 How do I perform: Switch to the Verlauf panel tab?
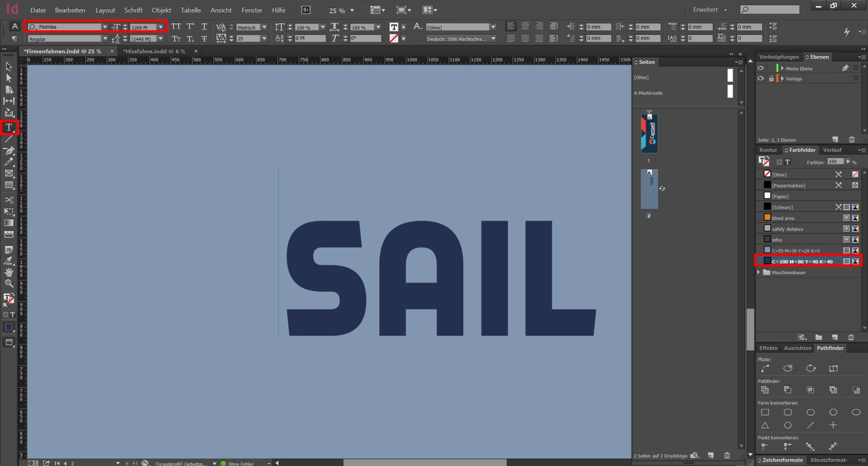(832, 150)
